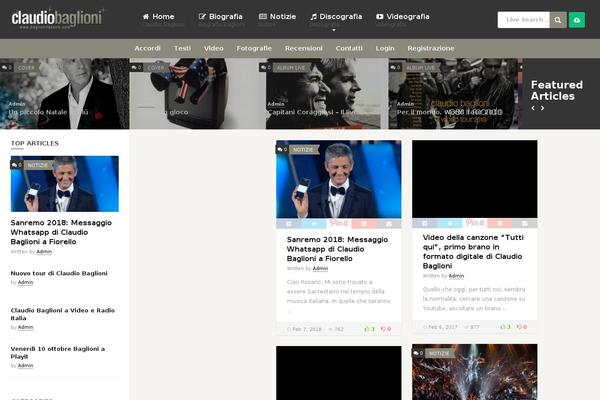Click the green cloud download button

[x=577, y=20]
